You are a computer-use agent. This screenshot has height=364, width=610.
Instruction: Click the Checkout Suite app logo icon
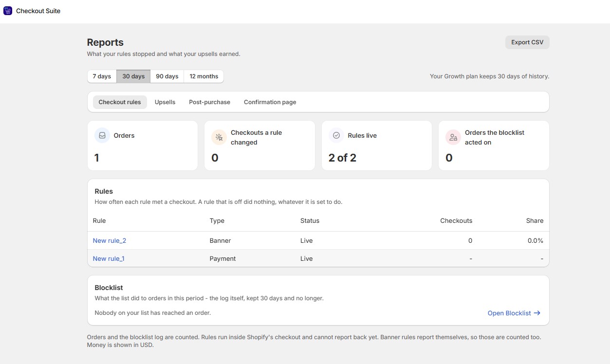click(8, 11)
